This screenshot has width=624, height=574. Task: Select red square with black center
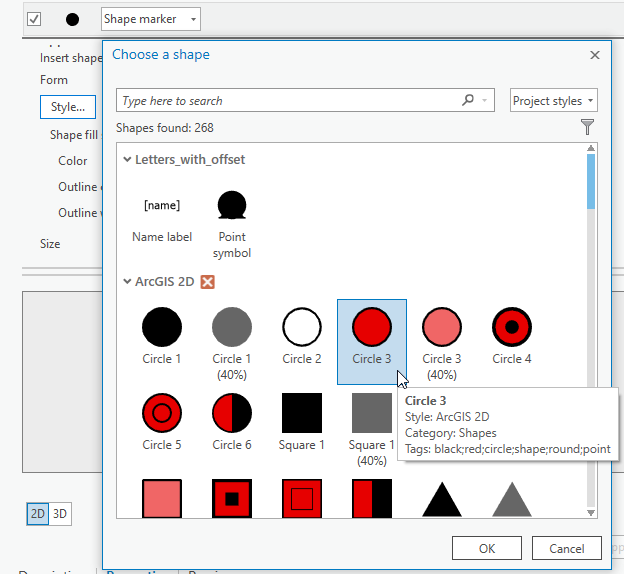[x=232, y=498]
